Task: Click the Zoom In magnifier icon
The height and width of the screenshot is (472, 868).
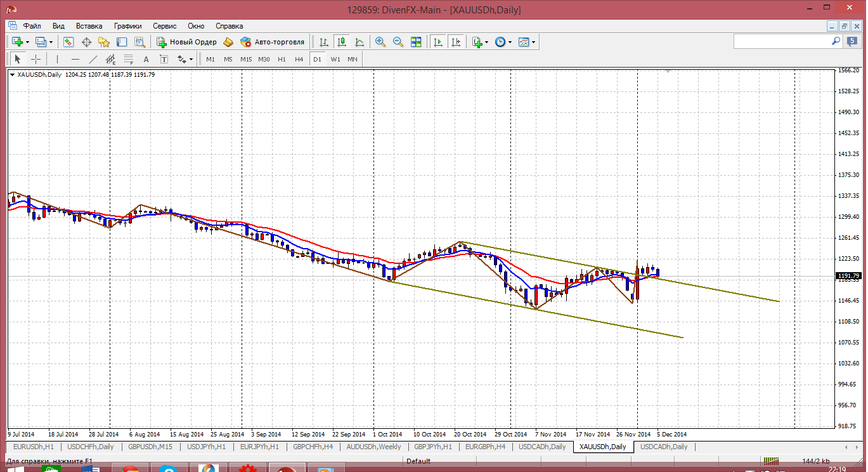Action: [380, 42]
